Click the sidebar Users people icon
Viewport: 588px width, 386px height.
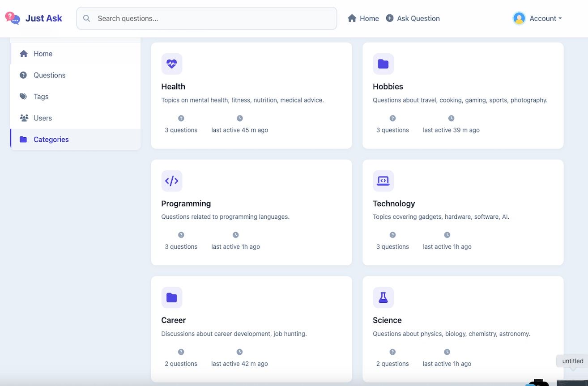[x=24, y=118]
